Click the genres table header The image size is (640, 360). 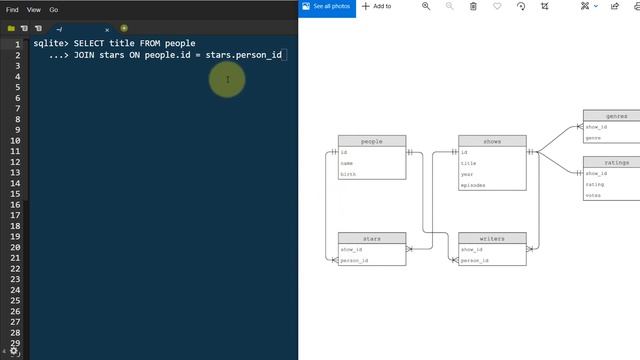612,116
